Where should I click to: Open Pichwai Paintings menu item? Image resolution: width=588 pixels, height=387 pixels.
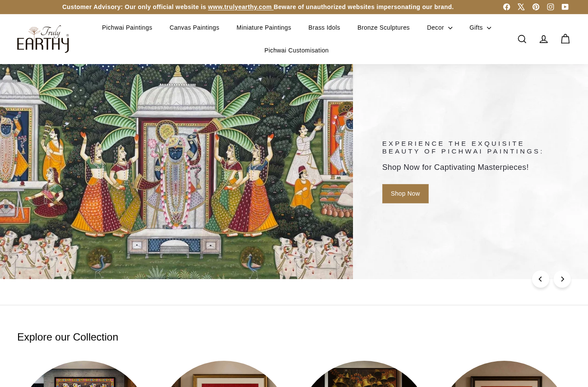click(x=127, y=28)
